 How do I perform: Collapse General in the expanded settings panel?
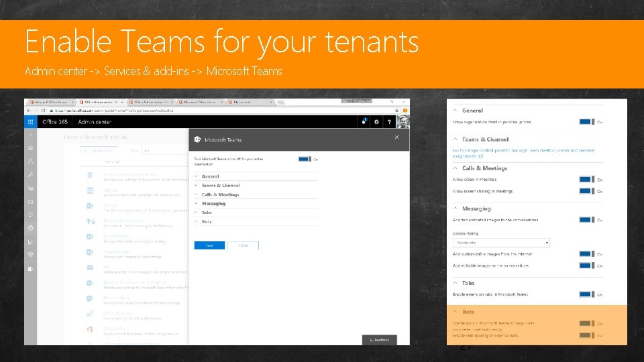click(455, 111)
